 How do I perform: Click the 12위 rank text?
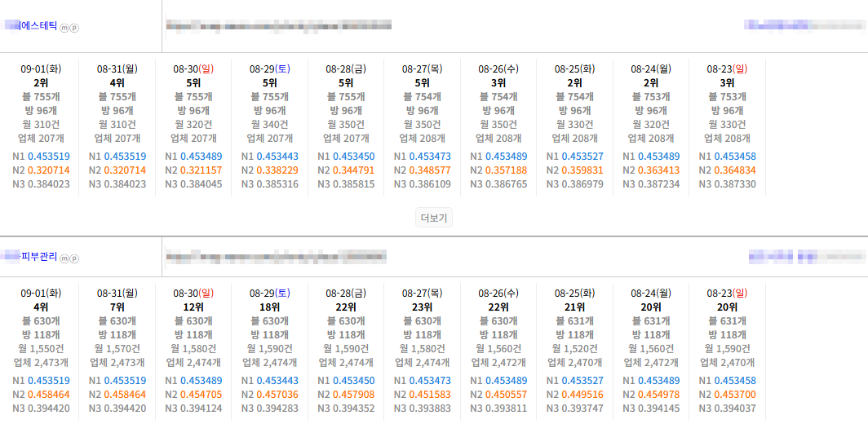[193, 306]
